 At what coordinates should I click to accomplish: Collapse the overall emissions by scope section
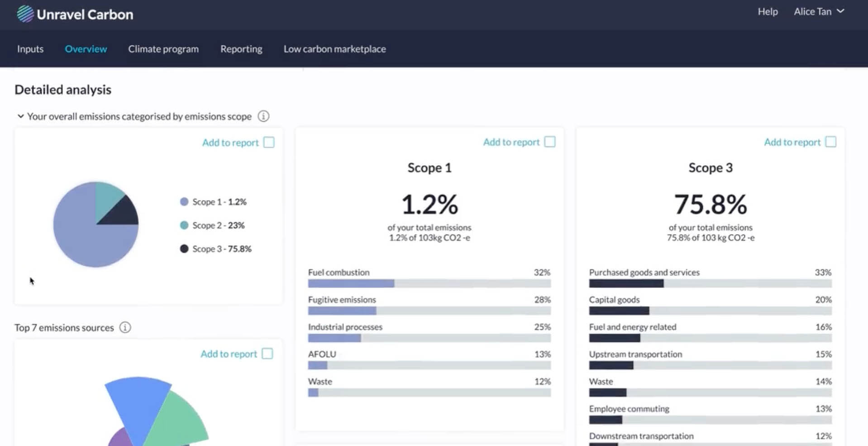click(x=20, y=116)
